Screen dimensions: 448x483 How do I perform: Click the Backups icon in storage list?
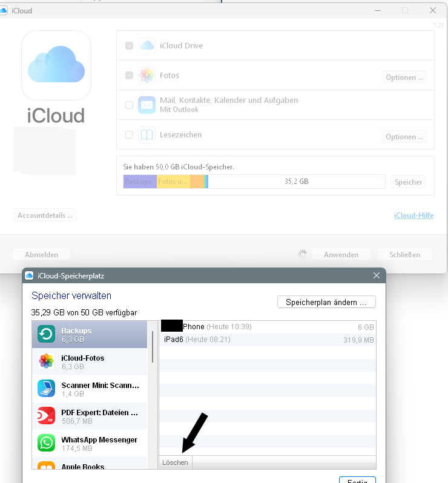point(46,334)
